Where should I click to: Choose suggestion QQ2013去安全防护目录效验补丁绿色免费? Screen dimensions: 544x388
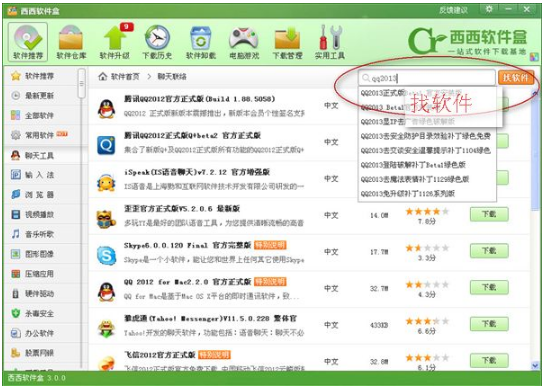tap(426, 136)
